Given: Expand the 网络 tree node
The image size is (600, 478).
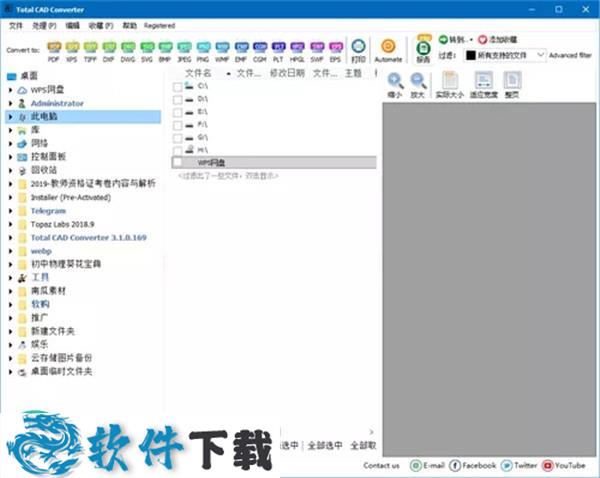Looking at the screenshot, I should coord(11,144).
